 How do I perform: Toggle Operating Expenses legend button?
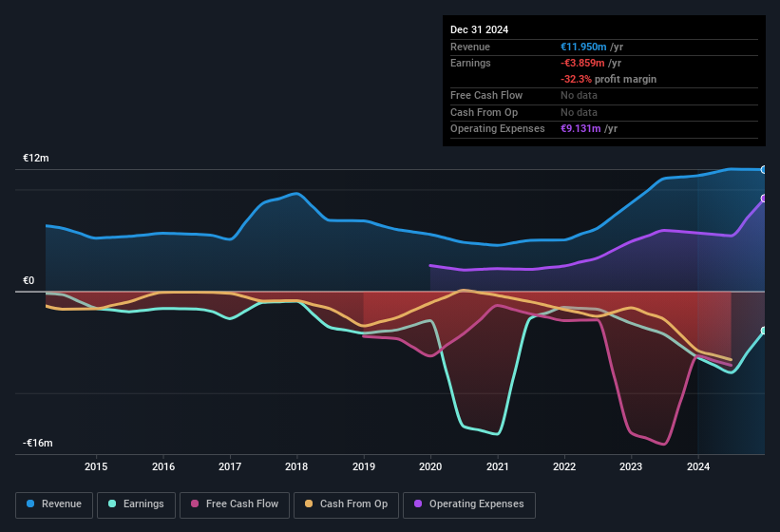[x=469, y=504]
